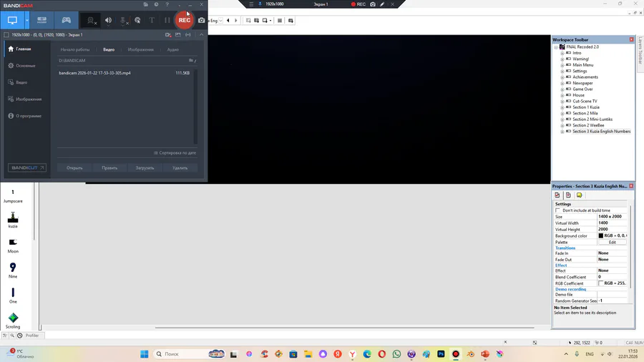Click the Открыть button
Screen dimensions: 644x362
pos(74,168)
